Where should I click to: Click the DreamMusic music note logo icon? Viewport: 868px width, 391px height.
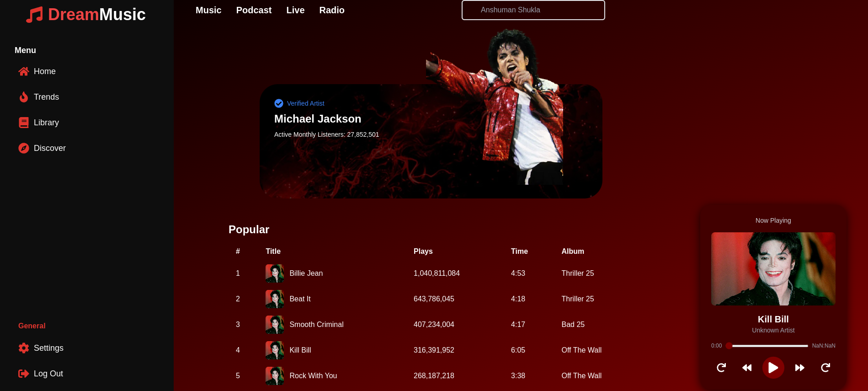pos(34,15)
